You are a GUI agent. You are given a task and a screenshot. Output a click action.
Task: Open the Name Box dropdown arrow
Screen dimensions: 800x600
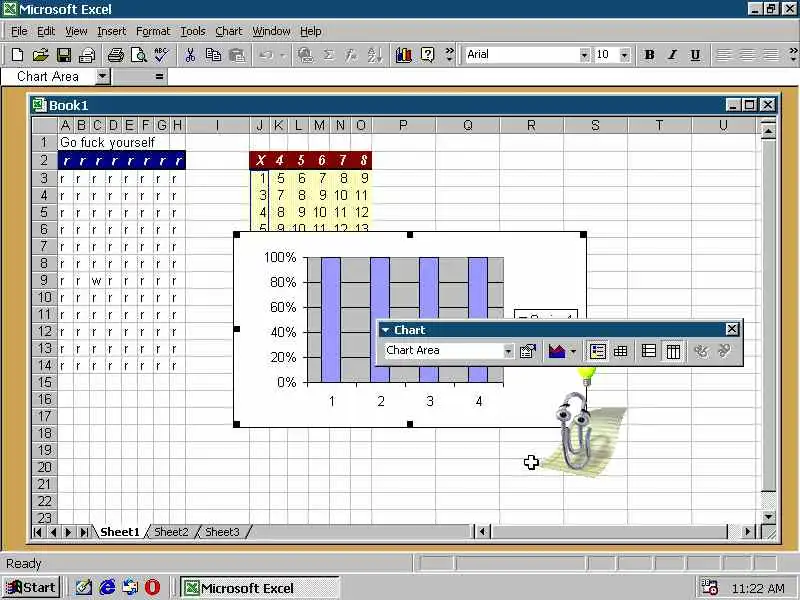(103, 77)
